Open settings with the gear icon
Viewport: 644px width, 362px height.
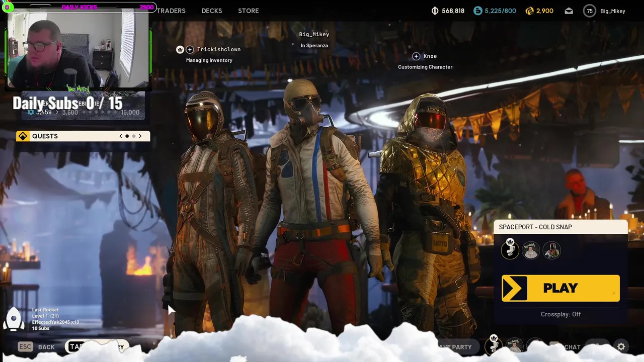tap(621, 346)
